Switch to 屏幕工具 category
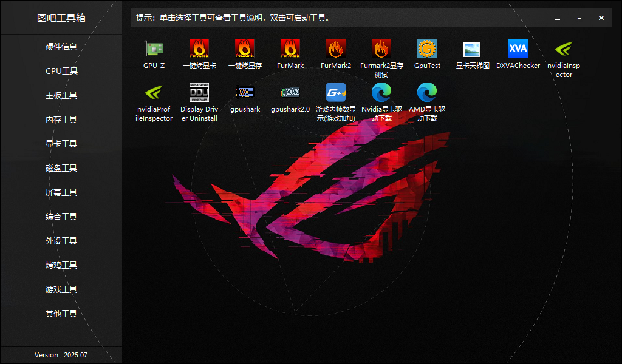Viewport: 622px width, 364px height. point(61,192)
